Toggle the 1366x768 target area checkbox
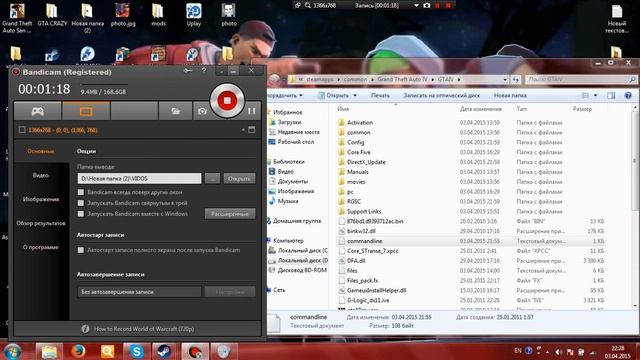Viewport: 640px width, 360px height. tap(22, 130)
